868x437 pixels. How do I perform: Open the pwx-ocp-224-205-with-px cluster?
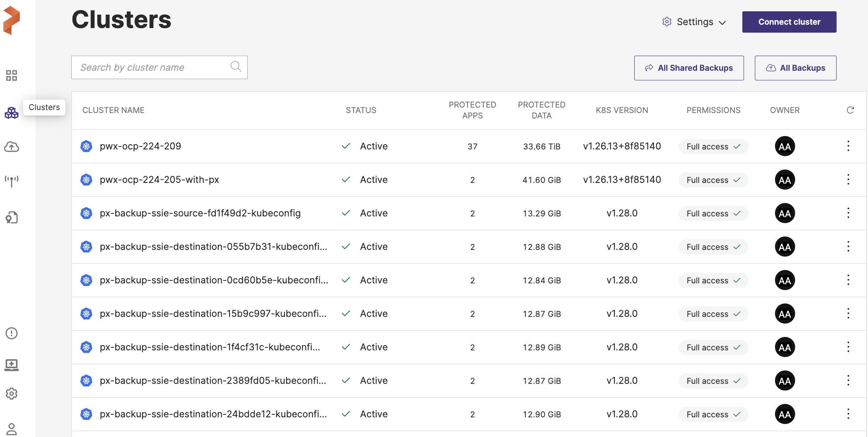pyautogui.click(x=159, y=180)
